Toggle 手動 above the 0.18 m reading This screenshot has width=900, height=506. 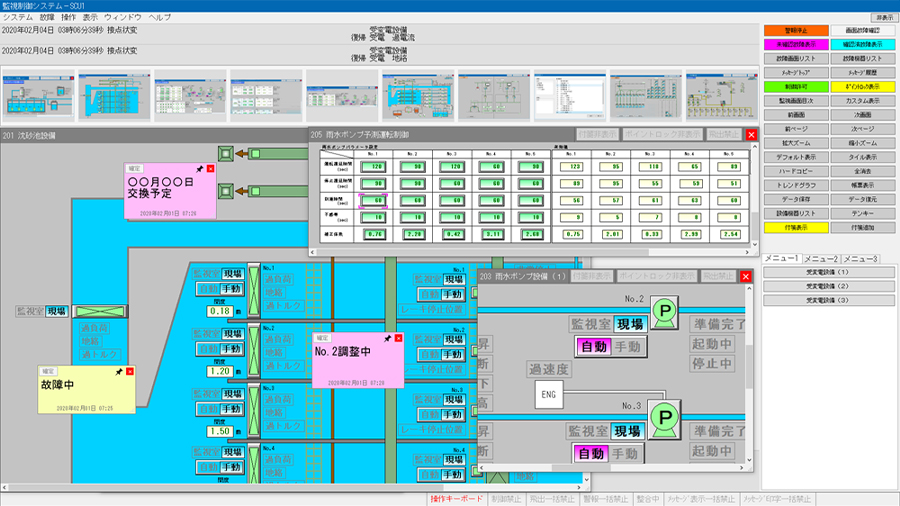[x=231, y=289]
